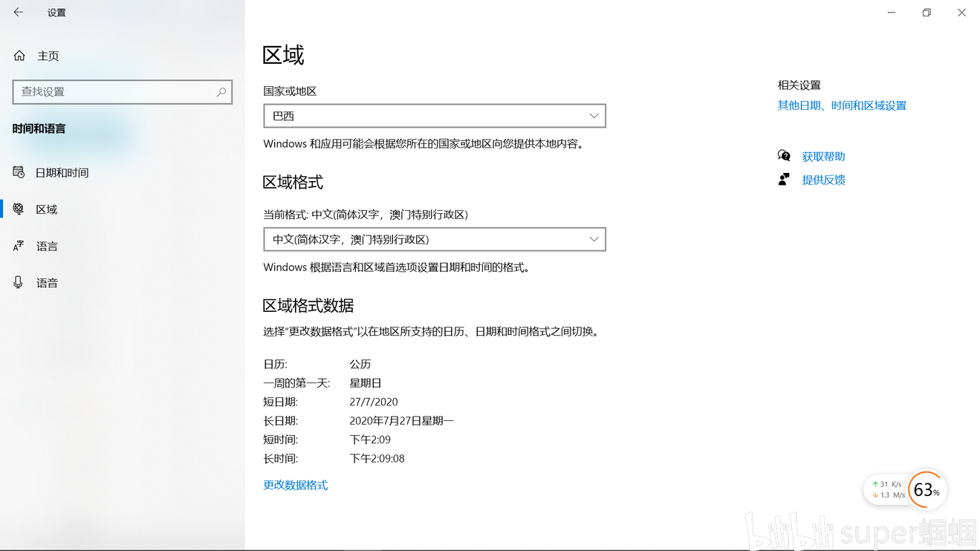
Task: Click the 语音 microphone icon
Action: point(19,282)
